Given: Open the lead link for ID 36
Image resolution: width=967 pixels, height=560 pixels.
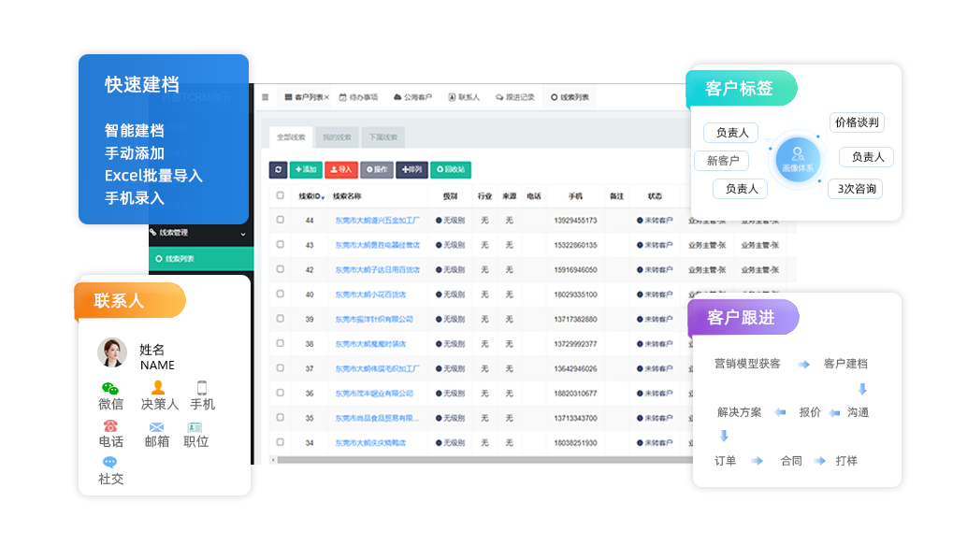Looking at the screenshot, I should click(x=374, y=394).
